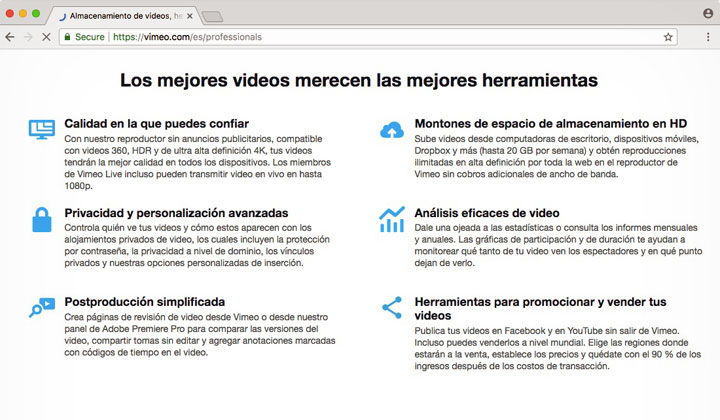Image resolution: width=720 pixels, height=420 pixels.
Task: Click the macOS yellow minimize button
Action: [22, 14]
